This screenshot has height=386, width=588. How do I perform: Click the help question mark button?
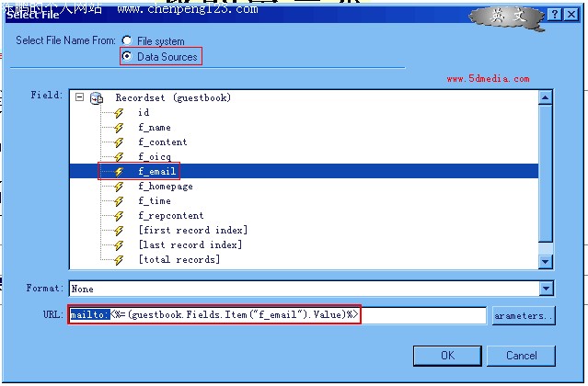555,16
